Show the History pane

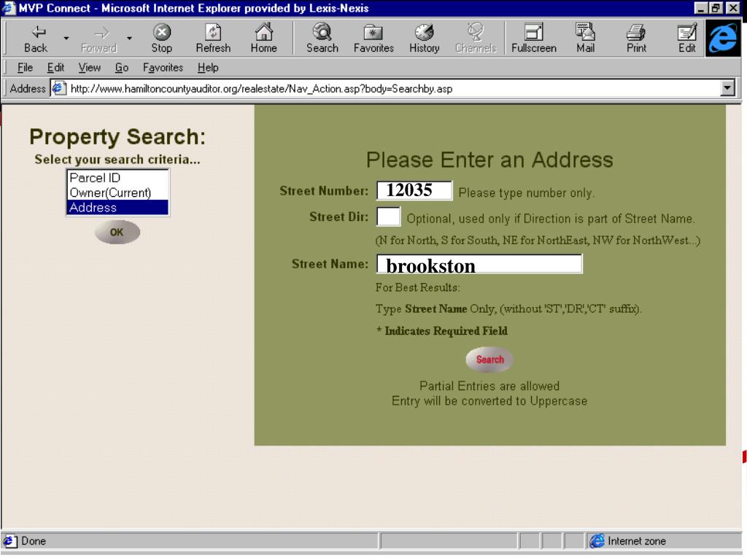(424, 39)
